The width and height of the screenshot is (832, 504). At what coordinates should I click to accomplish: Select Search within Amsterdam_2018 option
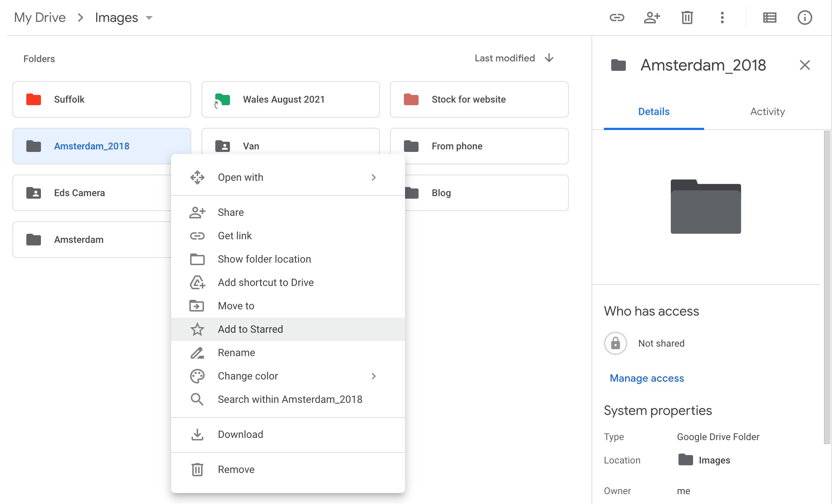[x=290, y=399]
